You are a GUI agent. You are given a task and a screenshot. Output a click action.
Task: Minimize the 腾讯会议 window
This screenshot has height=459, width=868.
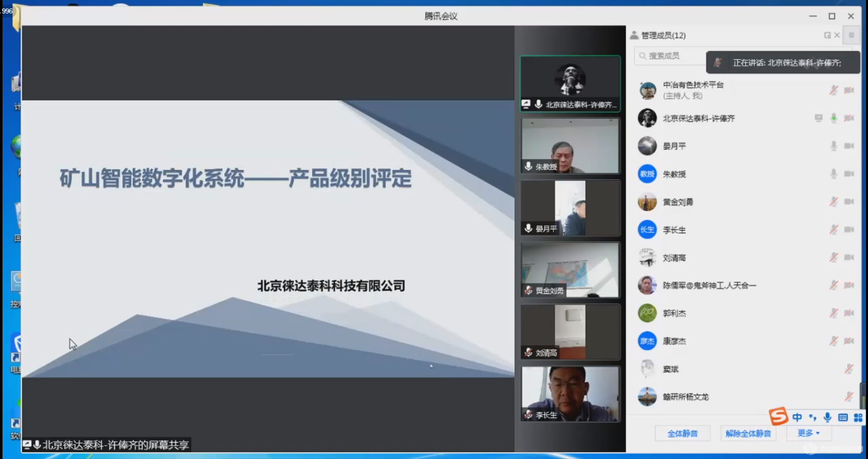pyautogui.click(x=813, y=16)
